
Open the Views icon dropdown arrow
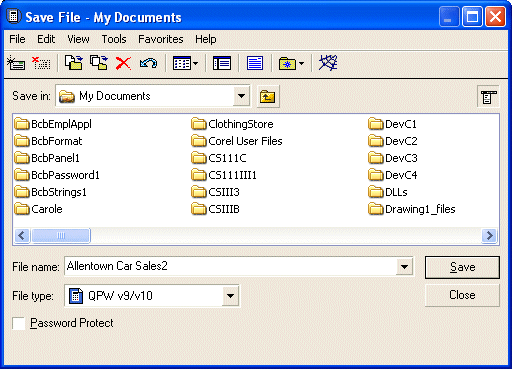[x=196, y=63]
